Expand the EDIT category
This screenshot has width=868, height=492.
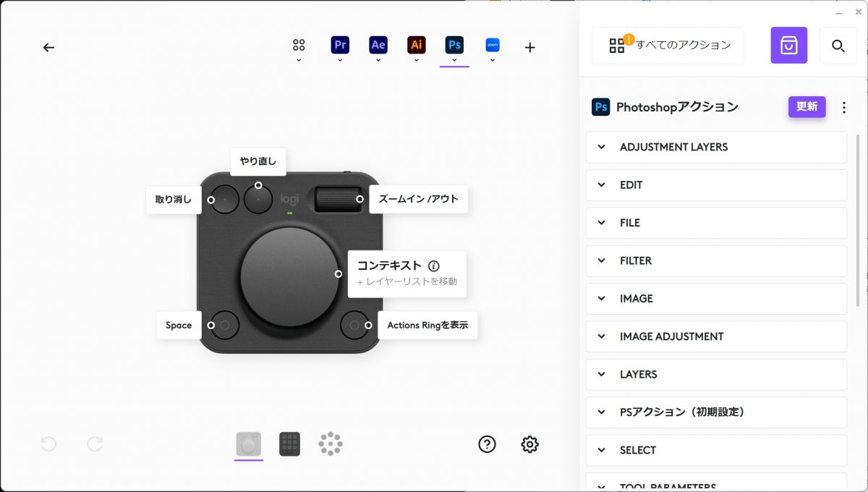coord(716,185)
